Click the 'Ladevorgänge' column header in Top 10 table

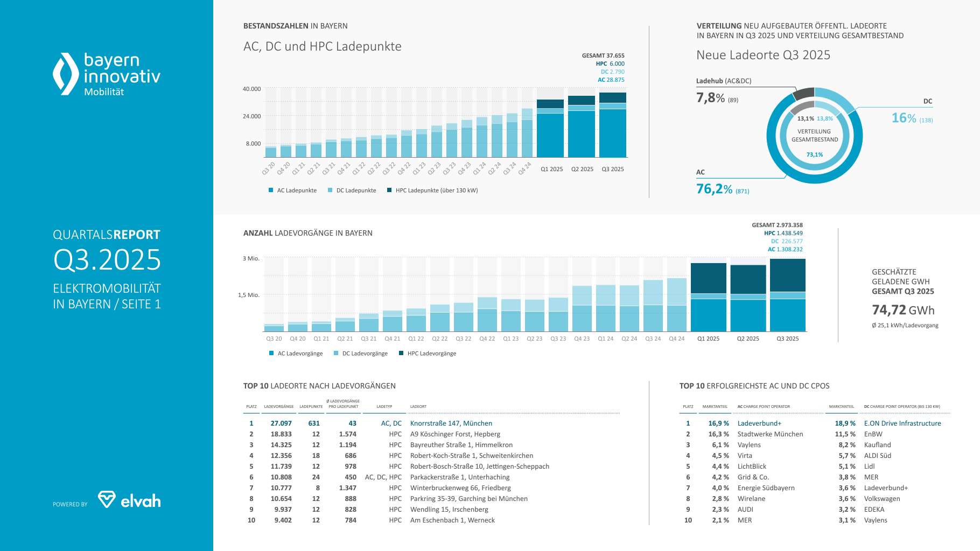(x=278, y=407)
